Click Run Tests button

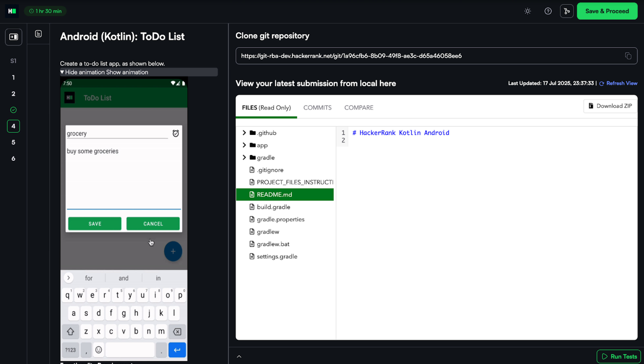pos(619,357)
